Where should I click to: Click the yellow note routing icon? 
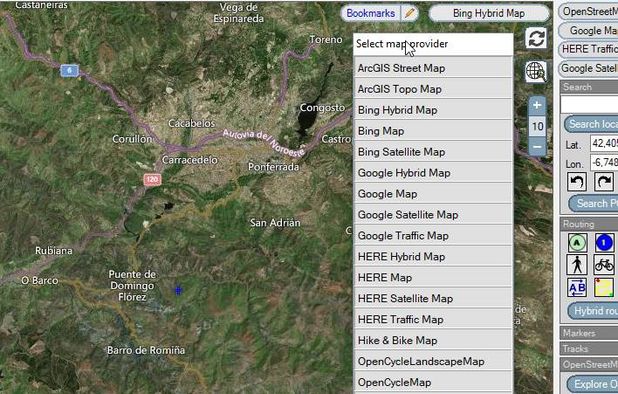(x=604, y=288)
